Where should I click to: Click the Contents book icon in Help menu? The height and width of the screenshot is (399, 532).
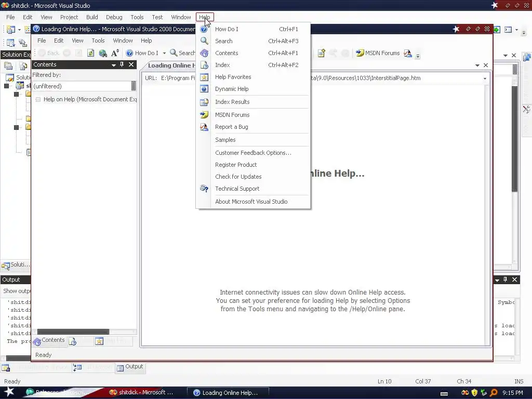(x=204, y=53)
